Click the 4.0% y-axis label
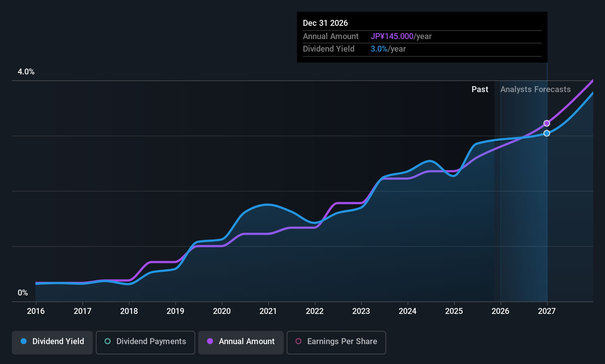 pyautogui.click(x=26, y=72)
